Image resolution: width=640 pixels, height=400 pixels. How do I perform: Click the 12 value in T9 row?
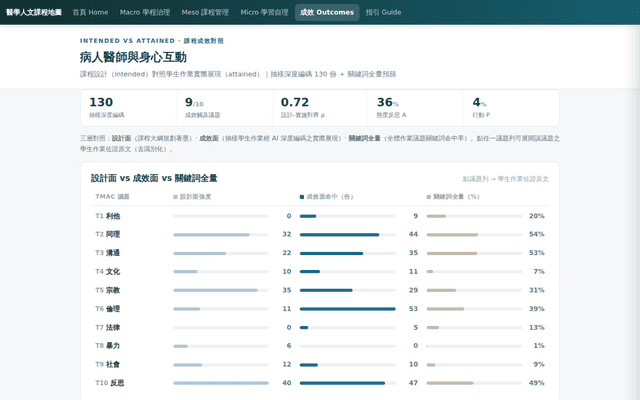287,364
